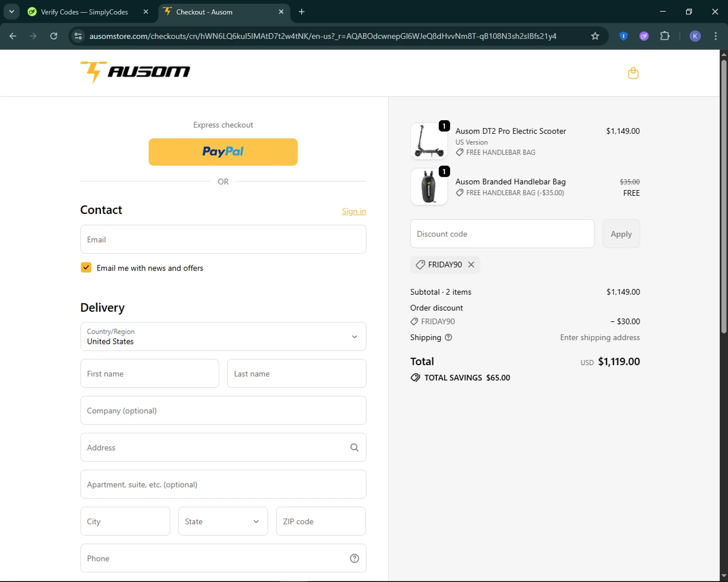This screenshot has width=728, height=582.
Task: Click the Email input field
Action: point(223,240)
